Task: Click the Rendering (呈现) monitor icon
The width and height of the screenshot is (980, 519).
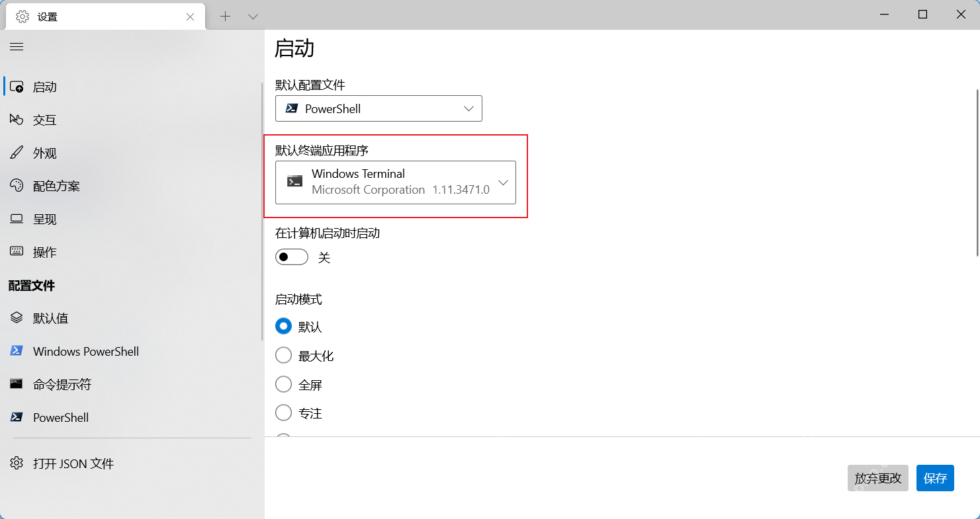Action: point(17,219)
